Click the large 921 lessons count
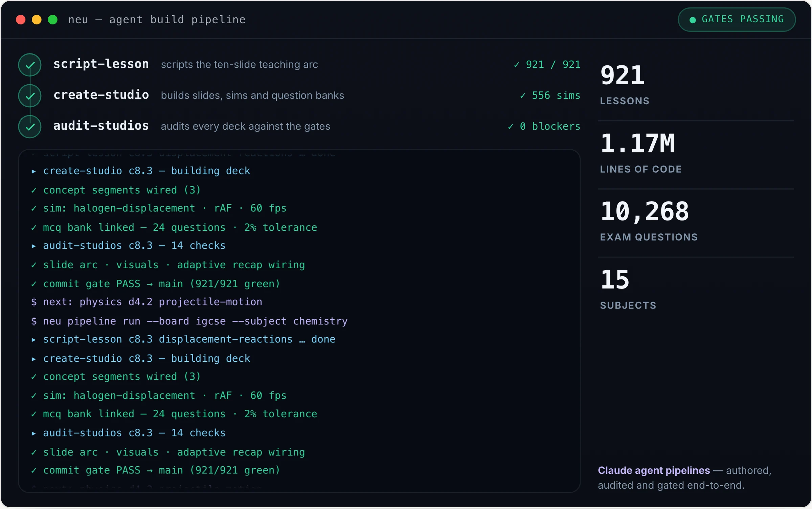The image size is (812, 509). pos(622,75)
